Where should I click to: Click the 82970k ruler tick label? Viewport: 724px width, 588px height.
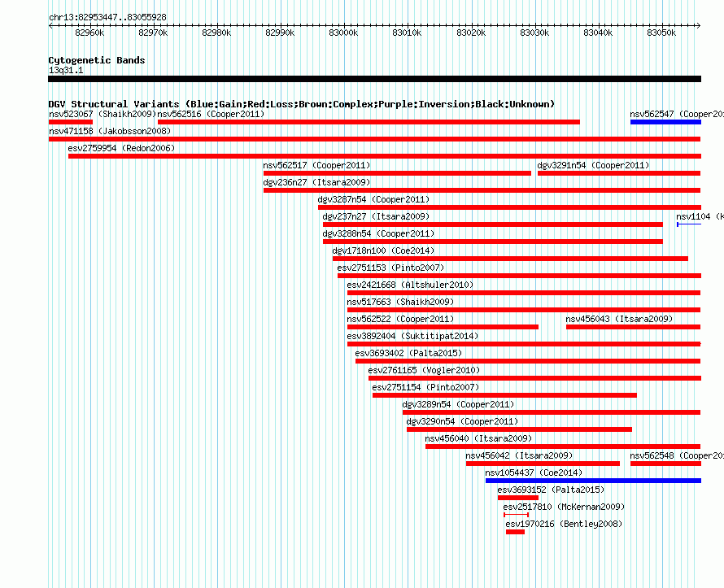[153, 33]
